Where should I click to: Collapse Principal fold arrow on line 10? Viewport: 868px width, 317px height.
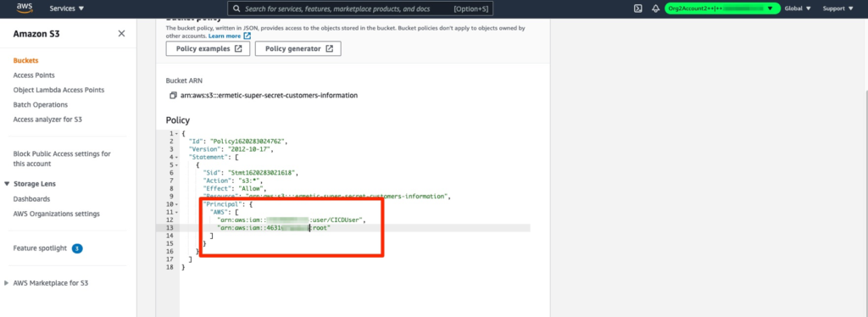click(x=176, y=204)
